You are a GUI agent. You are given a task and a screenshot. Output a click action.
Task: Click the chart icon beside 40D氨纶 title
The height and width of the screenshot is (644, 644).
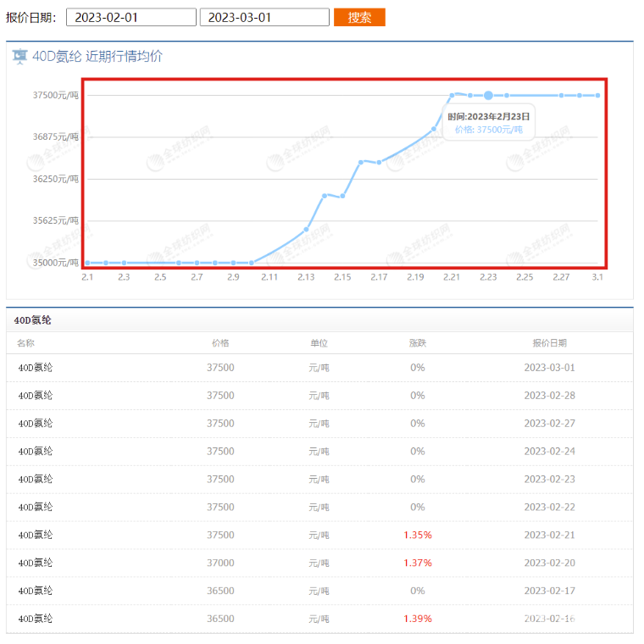coord(19,57)
